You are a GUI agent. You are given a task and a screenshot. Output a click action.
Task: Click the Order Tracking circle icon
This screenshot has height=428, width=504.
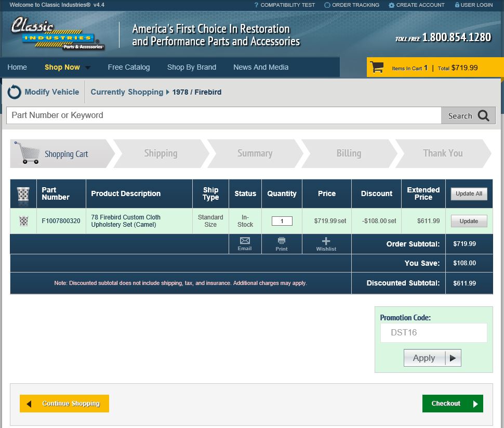pos(327,5)
